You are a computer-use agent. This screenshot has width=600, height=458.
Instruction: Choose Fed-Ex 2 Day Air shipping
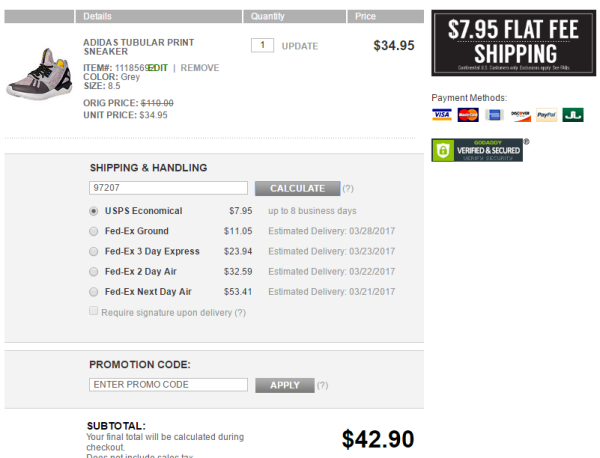click(93, 272)
